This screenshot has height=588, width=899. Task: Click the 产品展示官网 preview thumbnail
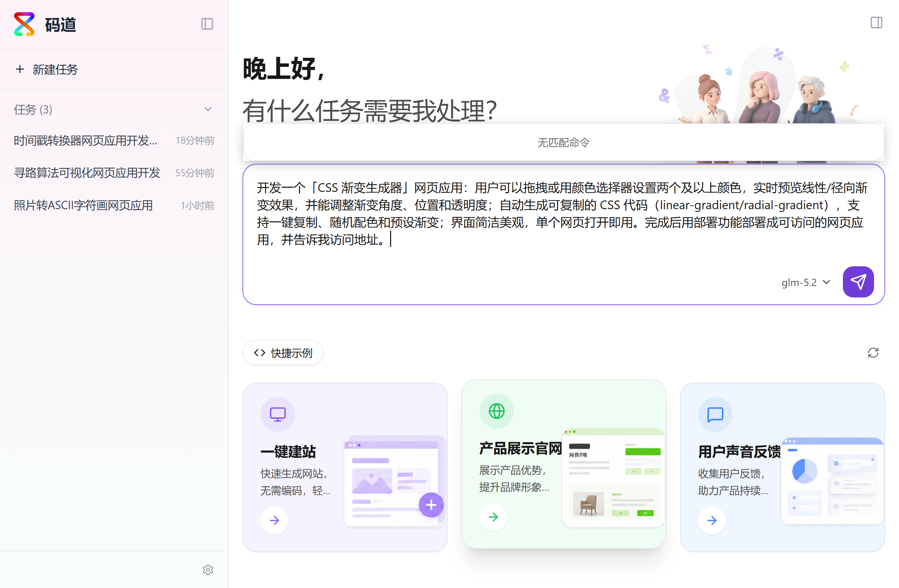click(x=614, y=478)
